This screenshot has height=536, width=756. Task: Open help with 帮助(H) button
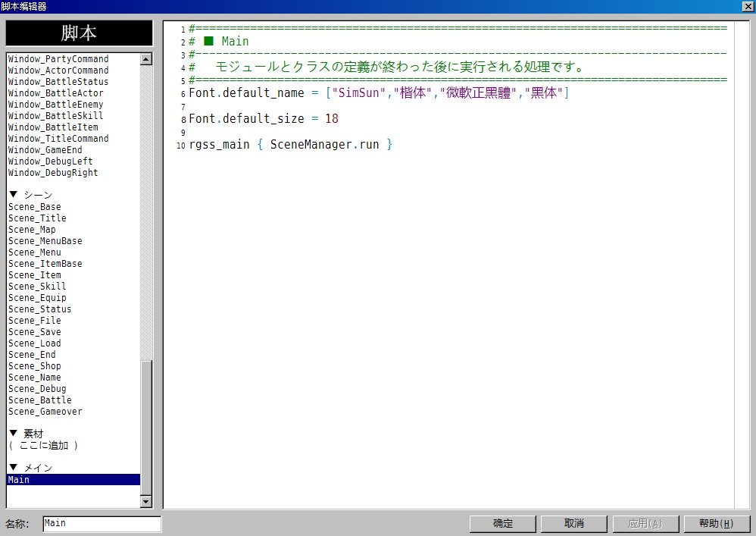(x=717, y=523)
